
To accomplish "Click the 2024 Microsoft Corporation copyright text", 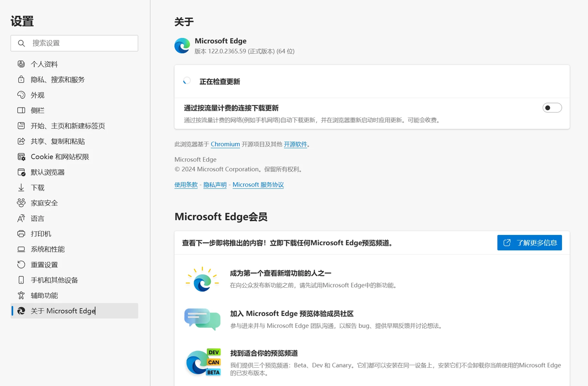I will pos(238,169).
